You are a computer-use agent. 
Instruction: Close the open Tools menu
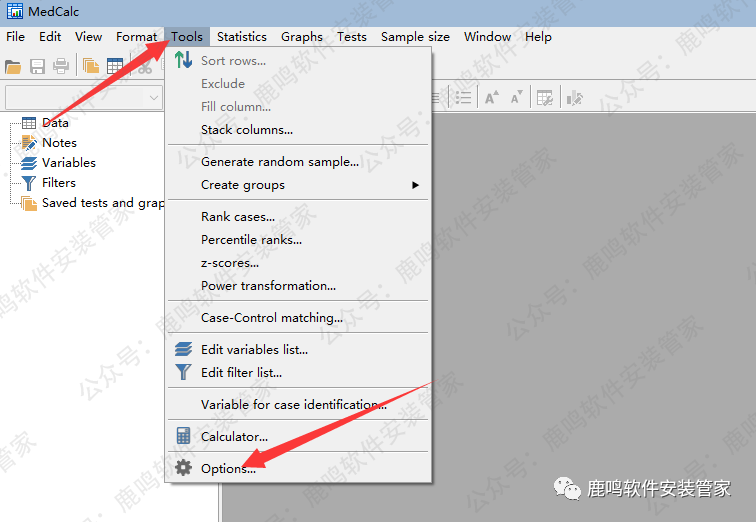click(187, 37)
